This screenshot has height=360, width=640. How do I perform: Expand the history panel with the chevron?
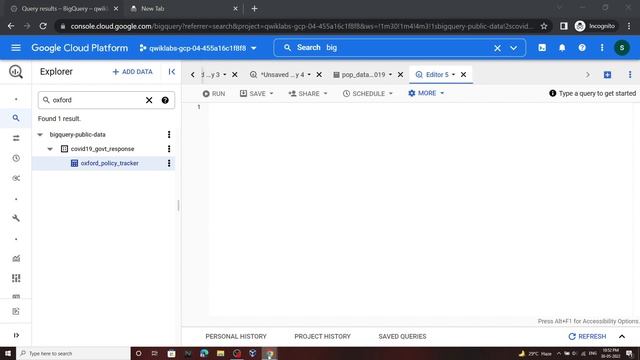click(x=622, y=337)
